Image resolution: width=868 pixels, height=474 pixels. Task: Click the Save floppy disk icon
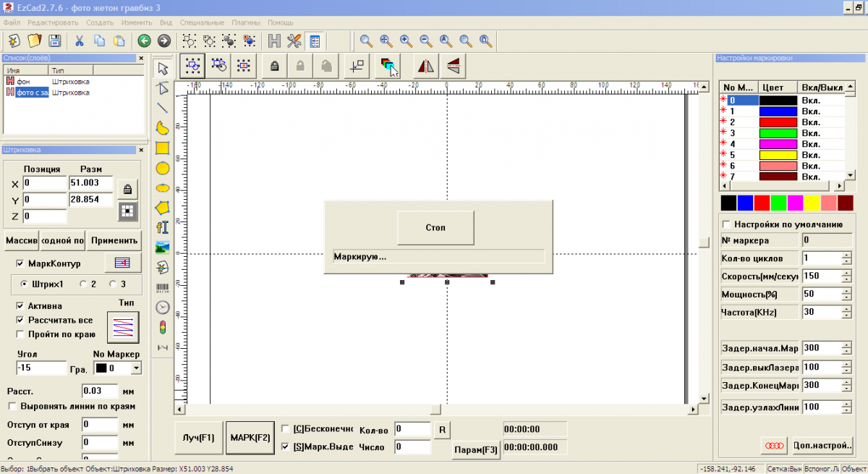pos(55,41)
